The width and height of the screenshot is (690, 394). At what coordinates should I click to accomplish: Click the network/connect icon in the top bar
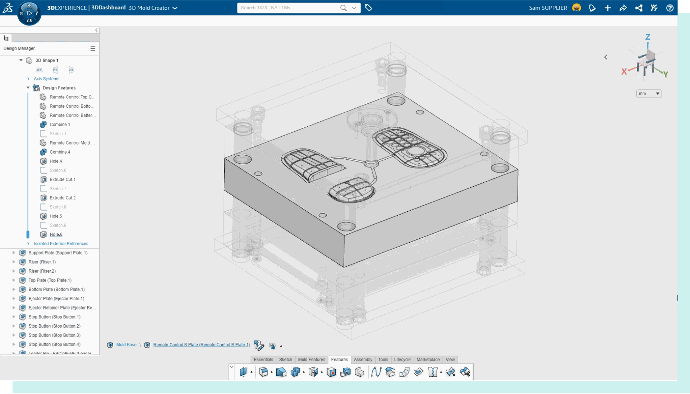click(639, 7)
